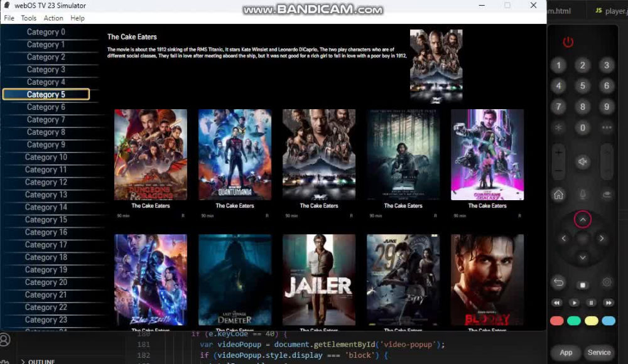
Task: Click the Dungeons & Dragons movie poster
Action: (x=151, y=154)
